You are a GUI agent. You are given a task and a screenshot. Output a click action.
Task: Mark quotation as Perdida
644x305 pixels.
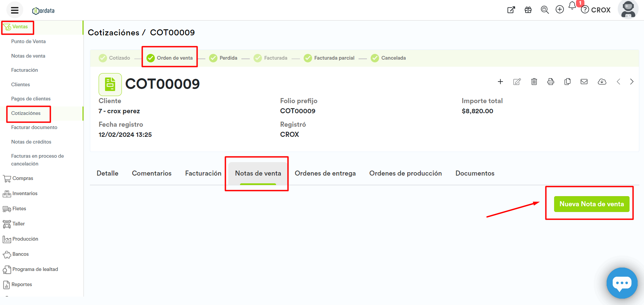pyautogui.click(x=223, y=58)
